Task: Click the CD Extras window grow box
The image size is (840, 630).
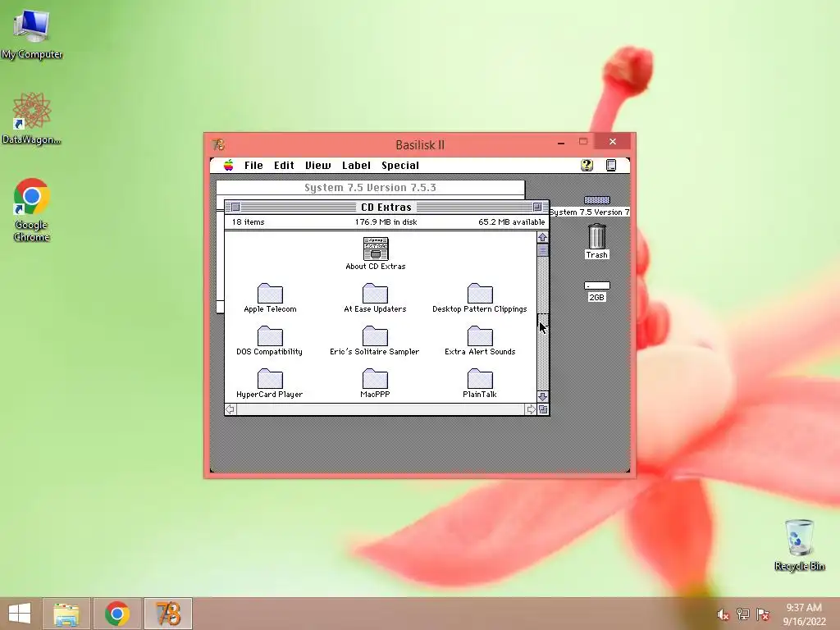Action: pos(543,409)
